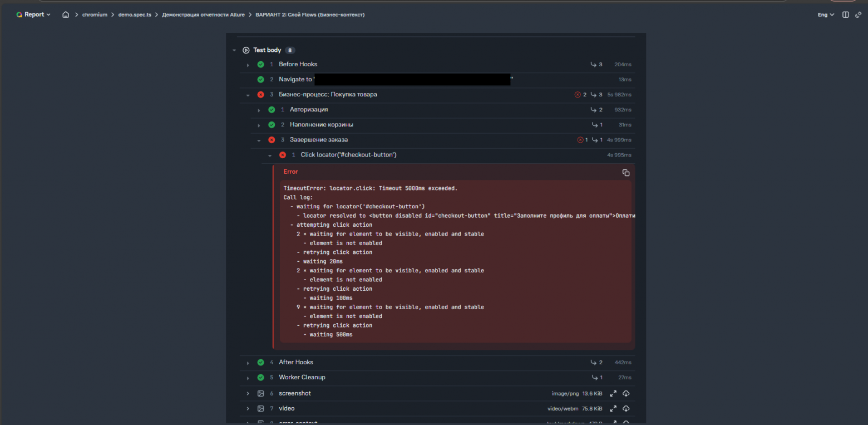
Task: Toggle the split layout view icon
Action: pos(845,14)
